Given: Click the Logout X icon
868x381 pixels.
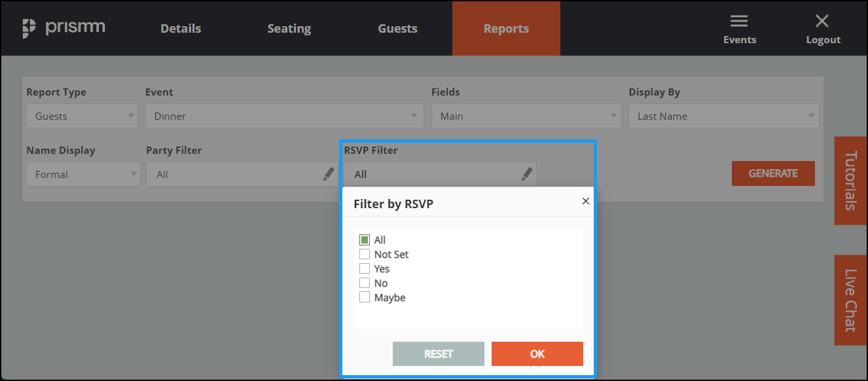Looking at the screenshot, I should click(x=822, y=20).
